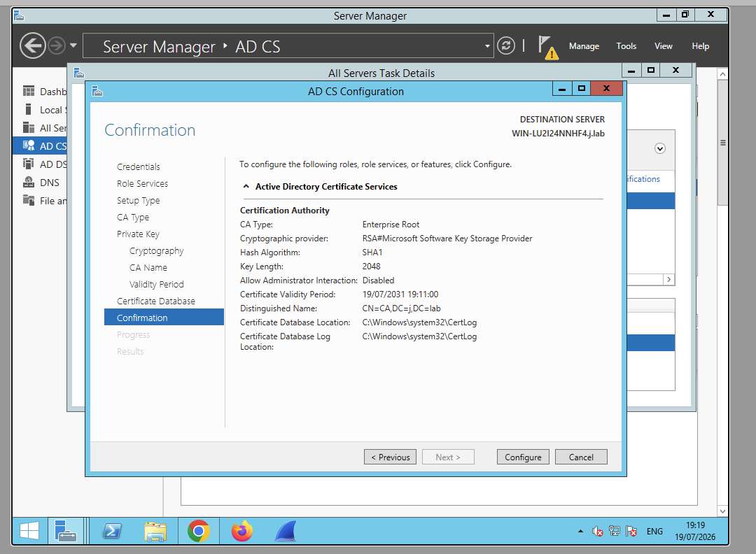
Task: Select Dashboard icon in sidebar
Action: (x=29, y=91)
